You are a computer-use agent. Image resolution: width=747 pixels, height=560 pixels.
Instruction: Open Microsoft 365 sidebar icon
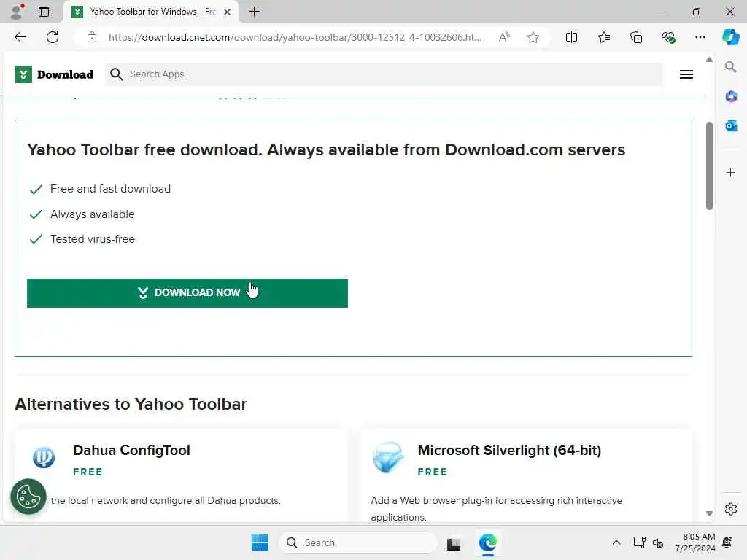coord(731,97)
